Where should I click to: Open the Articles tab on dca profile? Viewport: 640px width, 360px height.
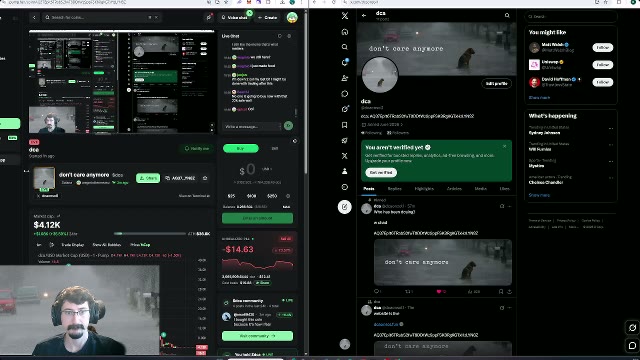[x=454, y=189]
